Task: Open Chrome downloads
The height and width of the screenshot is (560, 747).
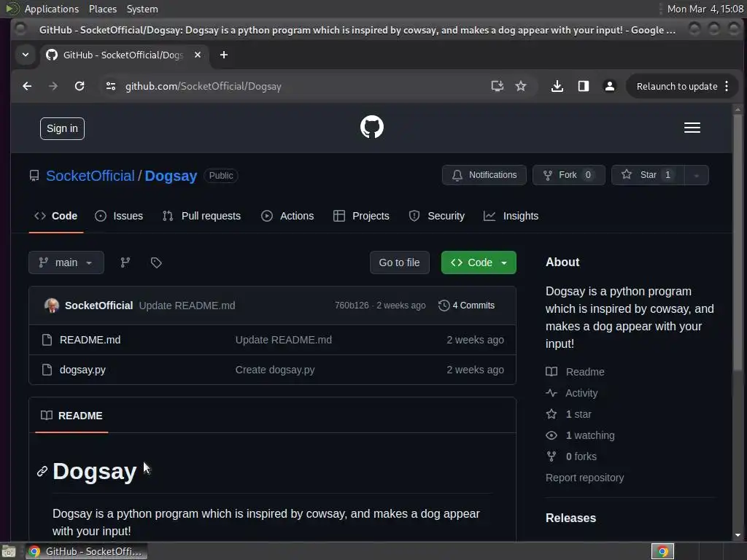Action: pyautogui.click(x=557, y=86)
